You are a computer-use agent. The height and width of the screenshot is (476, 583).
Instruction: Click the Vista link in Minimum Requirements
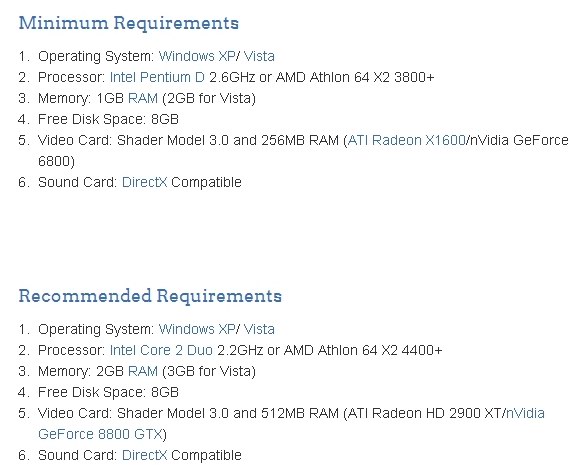coord(259,56)
